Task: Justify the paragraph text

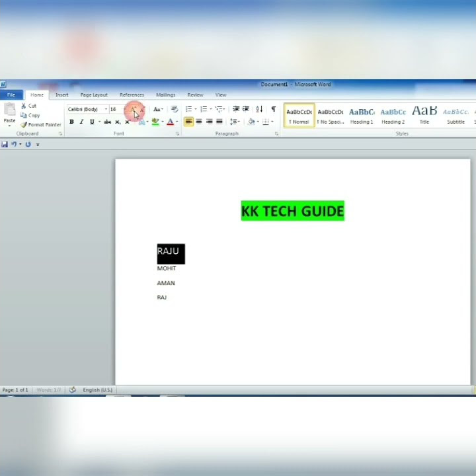Action: 219,122
